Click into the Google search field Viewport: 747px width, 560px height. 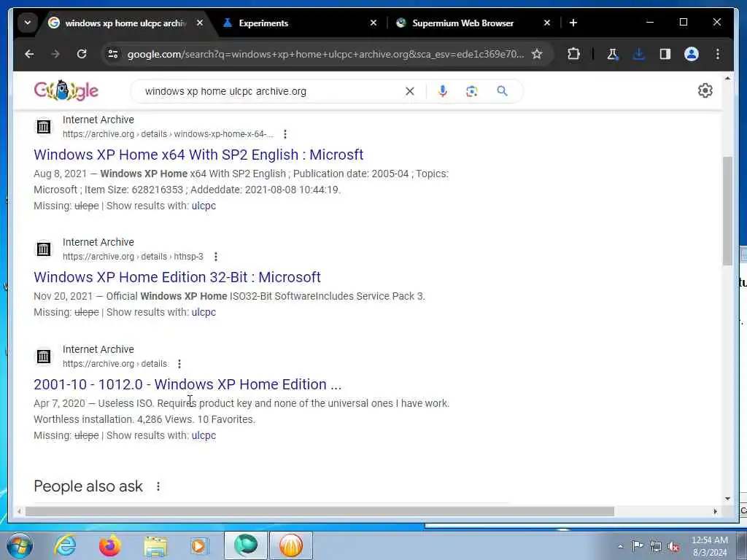[x=271, y=91]
